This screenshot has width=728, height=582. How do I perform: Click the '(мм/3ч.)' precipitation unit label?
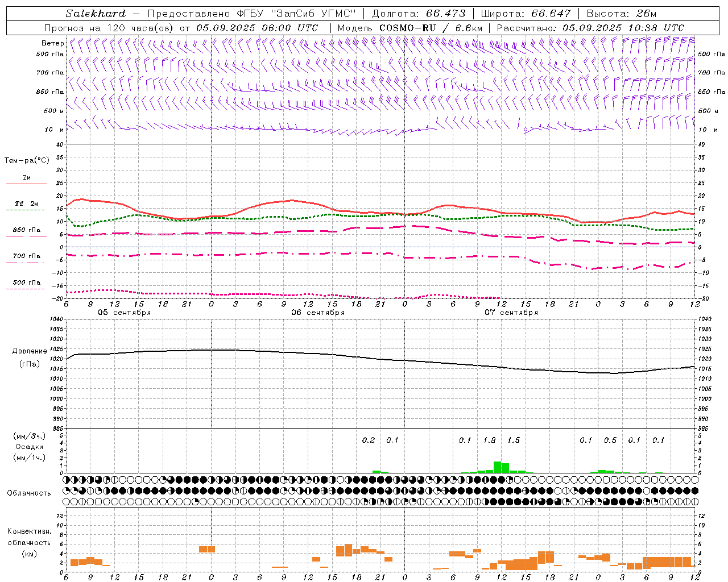30,436
